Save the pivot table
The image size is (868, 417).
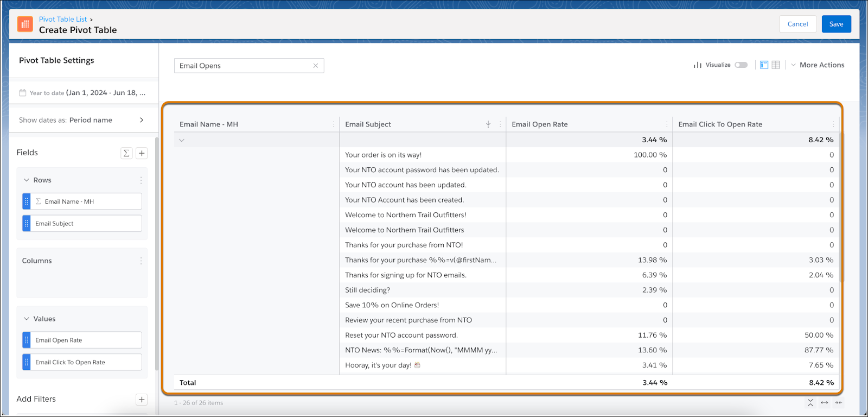[837, 24]
